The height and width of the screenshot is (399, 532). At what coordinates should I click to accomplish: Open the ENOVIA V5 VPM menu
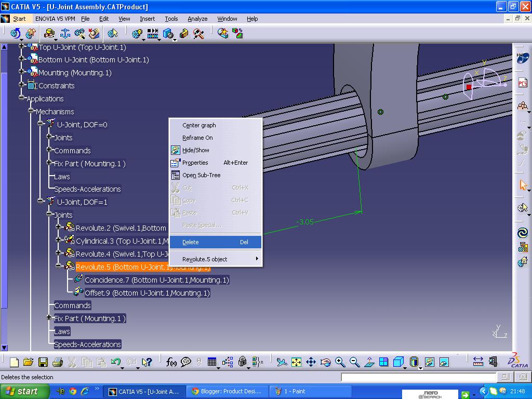tap(55, 19)
